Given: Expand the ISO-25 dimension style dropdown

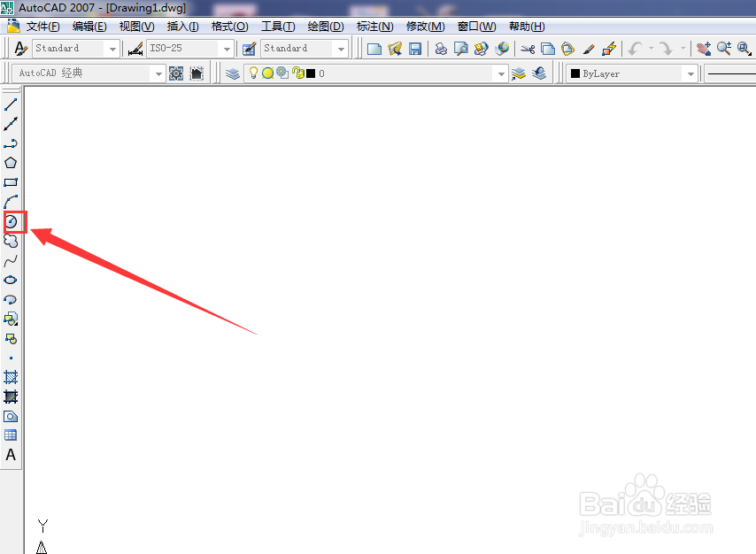Looking at the screenshot, I should coord(227,49).
